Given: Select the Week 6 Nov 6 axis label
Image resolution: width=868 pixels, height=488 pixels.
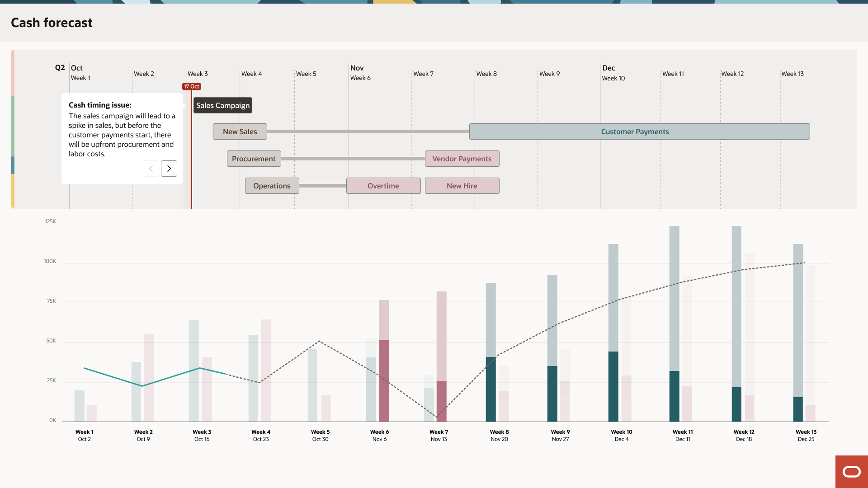Looking at the screenshot, I should tap(379, 435).
